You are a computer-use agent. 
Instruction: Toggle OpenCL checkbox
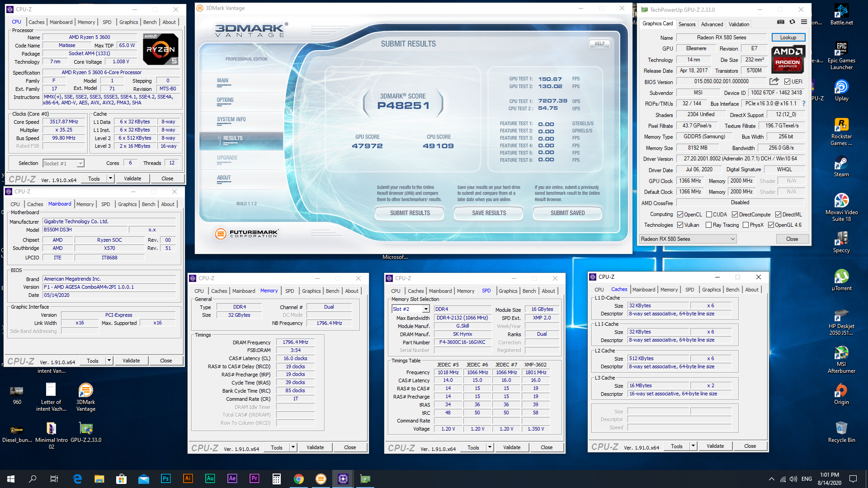[x=680, y=215]
